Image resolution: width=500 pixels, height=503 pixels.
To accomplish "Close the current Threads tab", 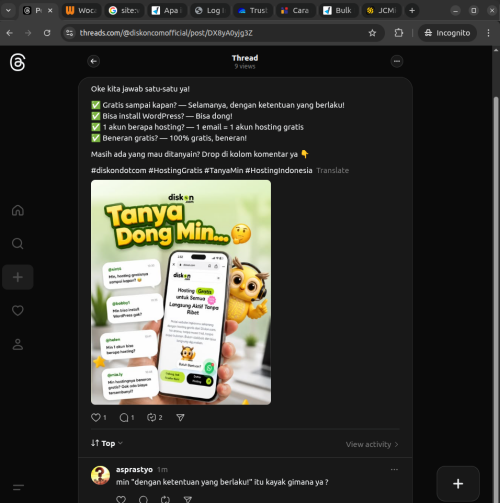I will coord(50,11).
